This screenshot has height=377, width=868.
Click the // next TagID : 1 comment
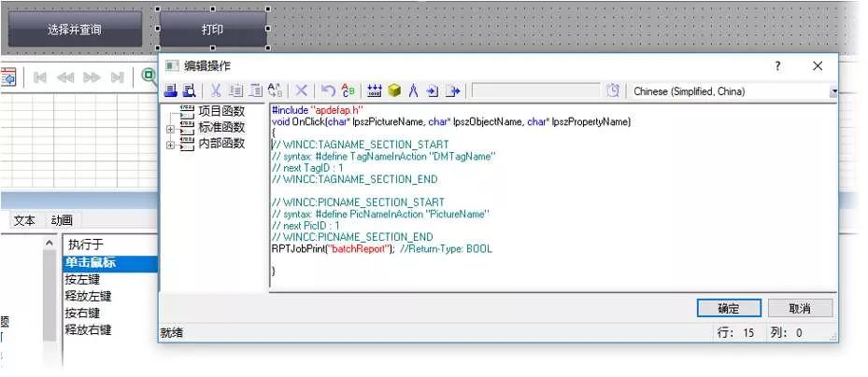pyautogui.click(x=307, y=168)
